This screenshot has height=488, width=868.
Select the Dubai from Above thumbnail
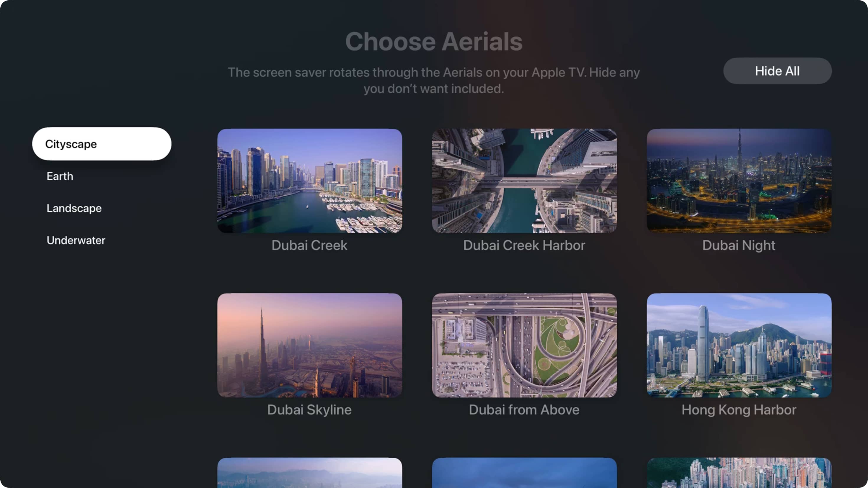click(x=524, y=345)
